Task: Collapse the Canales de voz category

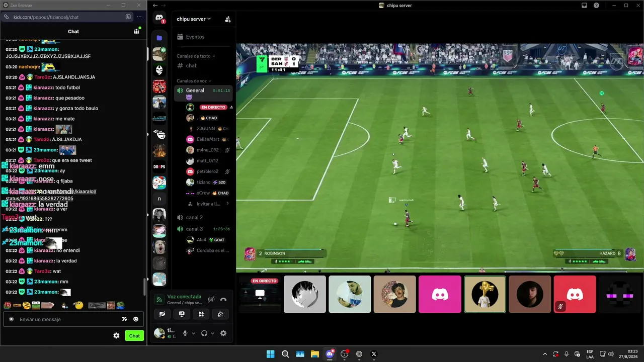Action: pos(194,80)
